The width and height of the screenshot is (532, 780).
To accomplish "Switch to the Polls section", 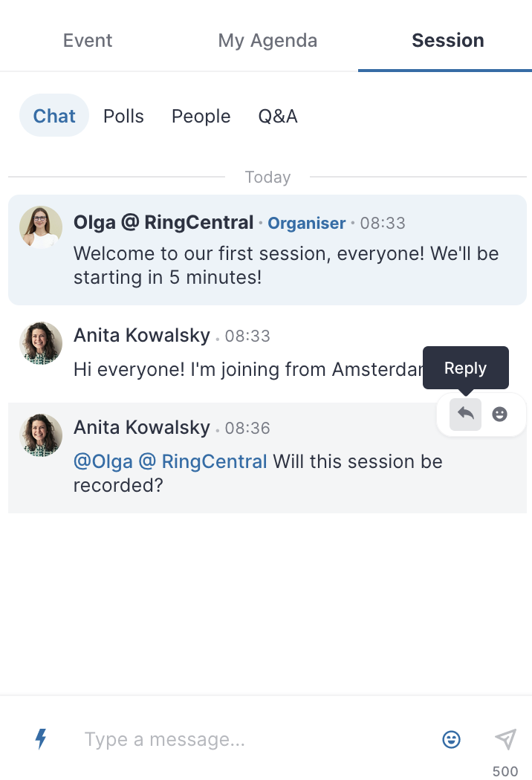I will [x=123, y=116].
